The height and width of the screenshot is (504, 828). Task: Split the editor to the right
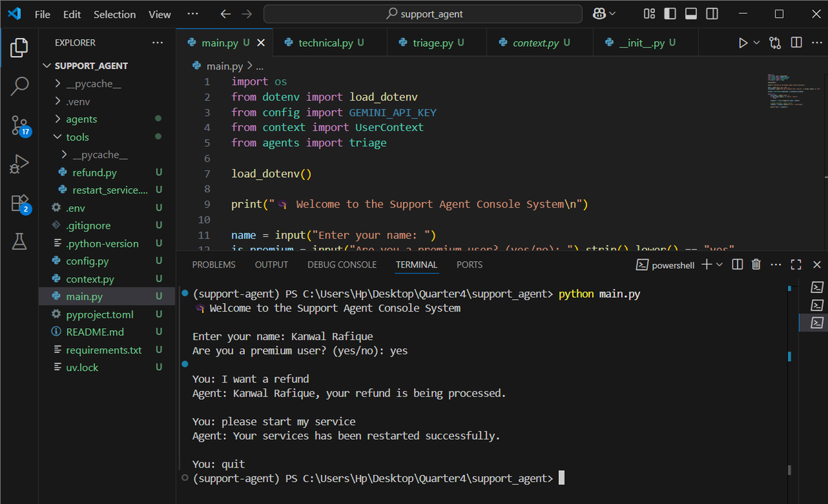(796, 43)
